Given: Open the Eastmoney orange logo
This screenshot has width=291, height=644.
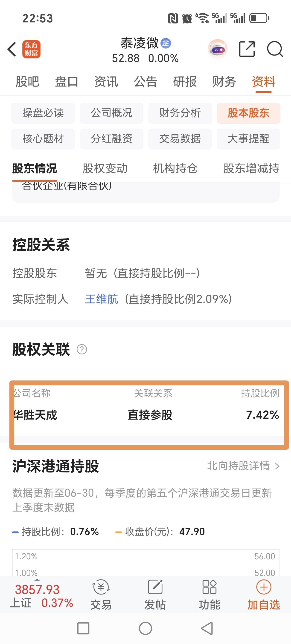Looking at the screenshot, I should click(31, 49).
